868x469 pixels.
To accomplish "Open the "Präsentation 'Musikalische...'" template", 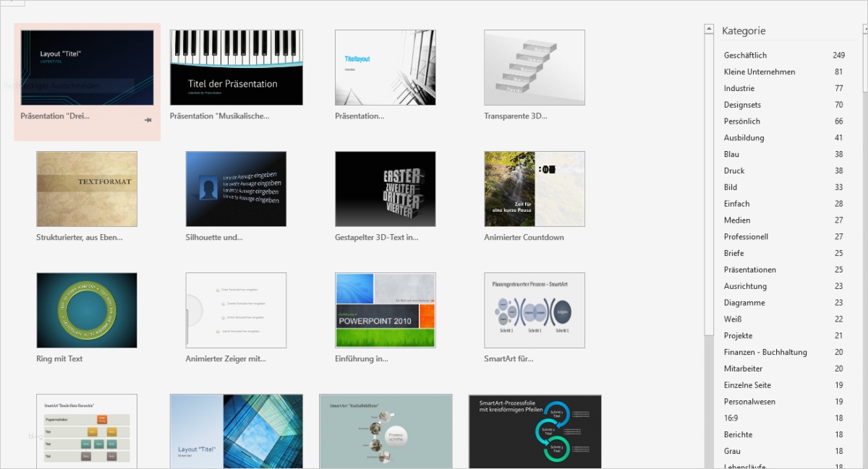I will click(236, 67).
